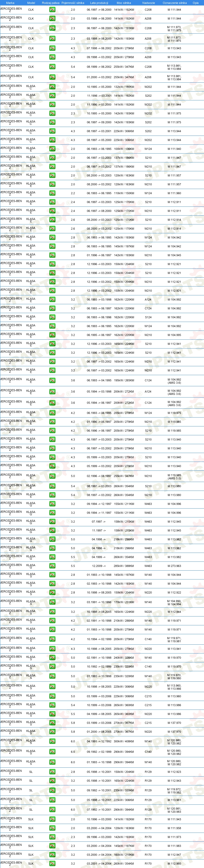Click the Oznaczenie silnika column header
204x868 pixels.
point(175,3)
